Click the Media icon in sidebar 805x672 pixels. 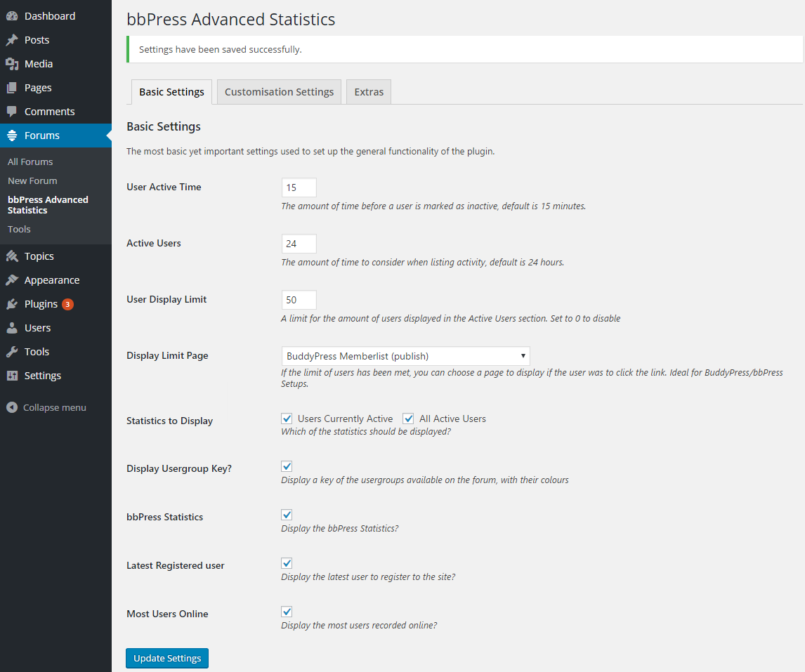(12, 64)
